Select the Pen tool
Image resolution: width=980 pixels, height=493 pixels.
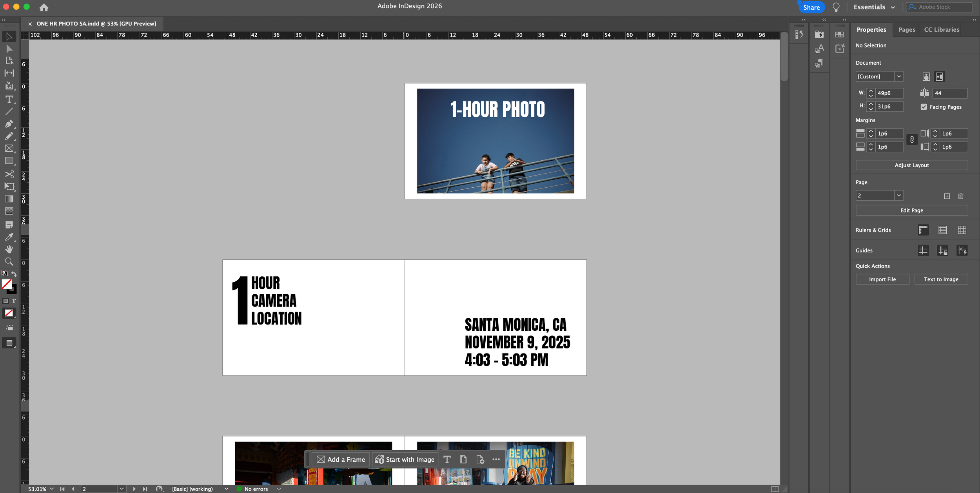[9, 124]
